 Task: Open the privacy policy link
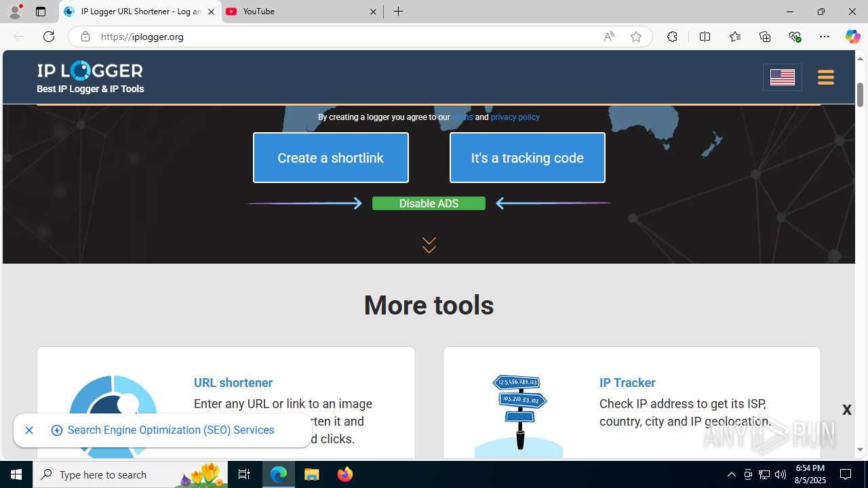[515, 117]
